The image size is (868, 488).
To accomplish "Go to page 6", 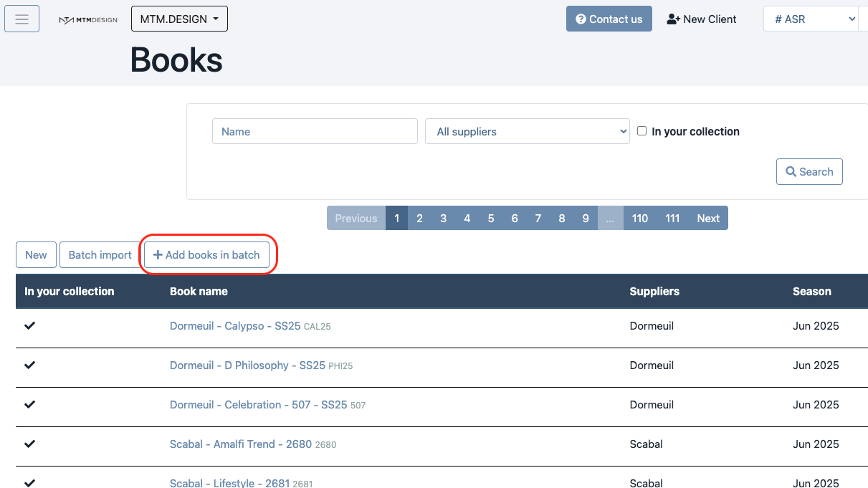I will click(x=514, y=218).
